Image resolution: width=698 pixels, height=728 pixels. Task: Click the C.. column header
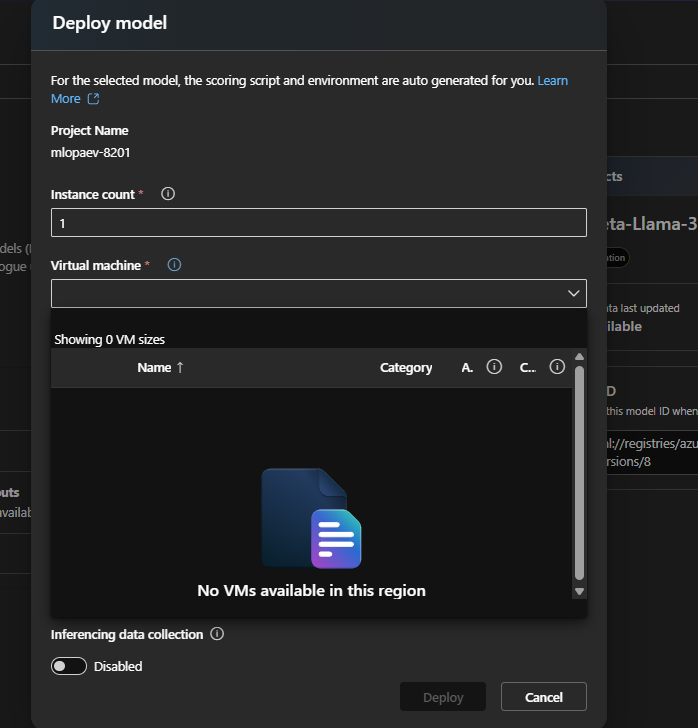tap(528, 368)
